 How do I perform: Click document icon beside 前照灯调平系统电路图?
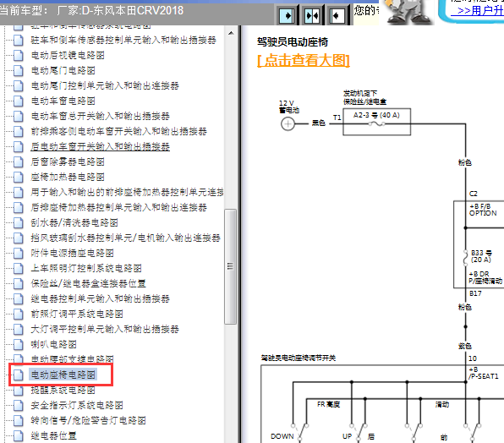tap(19, 314)
